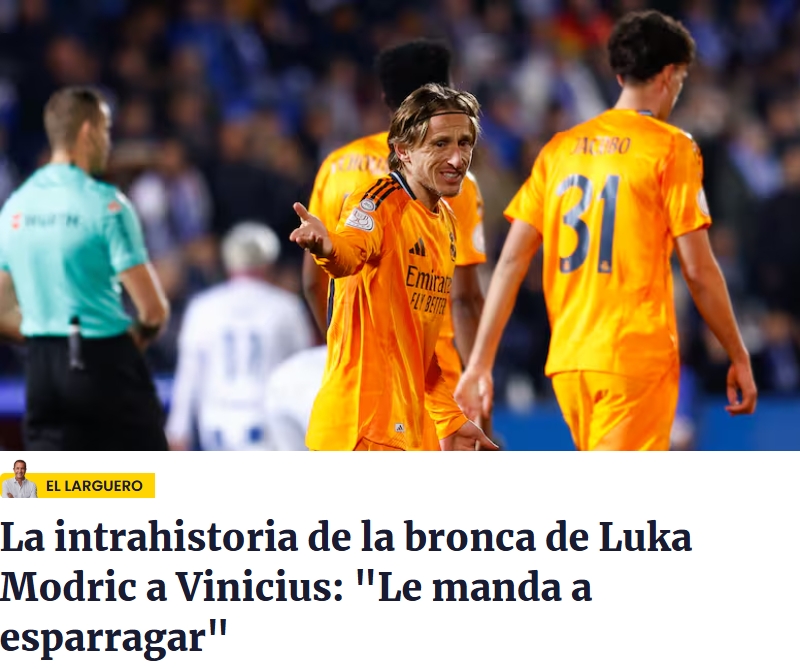Viewport: 800px width, 669px height.
Task: Click the presenter avatar beside El Larguero
Action: (18, 479)
